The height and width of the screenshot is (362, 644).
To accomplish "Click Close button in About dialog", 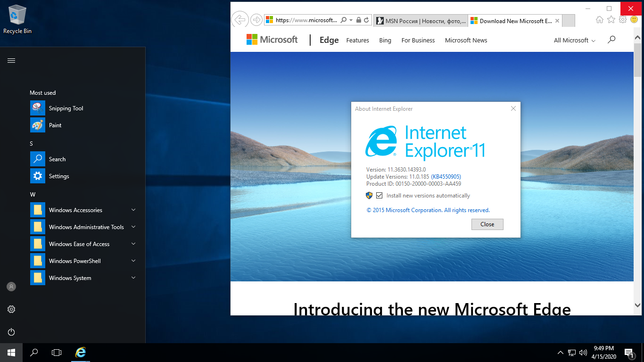I will tap(487, 224).
